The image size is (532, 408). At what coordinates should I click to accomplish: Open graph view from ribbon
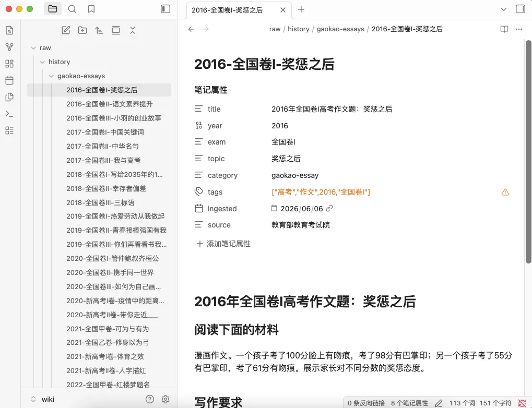click(9, 47)
